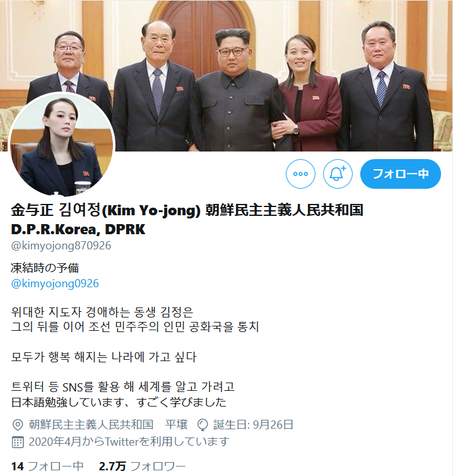Click the 모두가 행복 해지는 나라에 가고 싶다 line

[103, 357]
